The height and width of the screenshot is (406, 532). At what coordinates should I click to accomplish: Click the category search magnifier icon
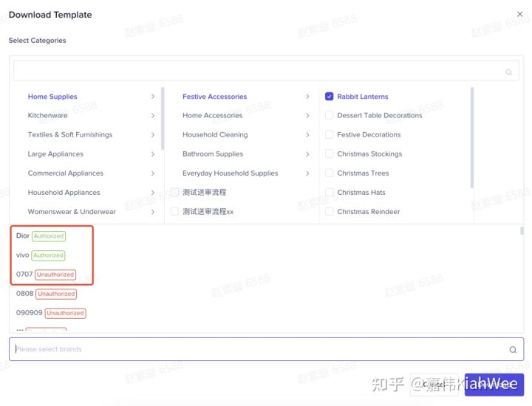coord(508,72)
